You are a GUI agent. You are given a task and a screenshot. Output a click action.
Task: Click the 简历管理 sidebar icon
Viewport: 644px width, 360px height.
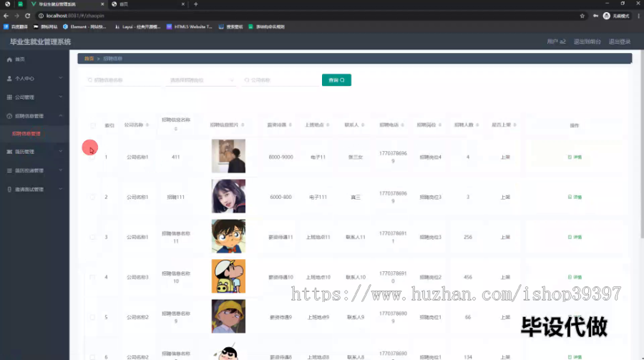(9, 152)
